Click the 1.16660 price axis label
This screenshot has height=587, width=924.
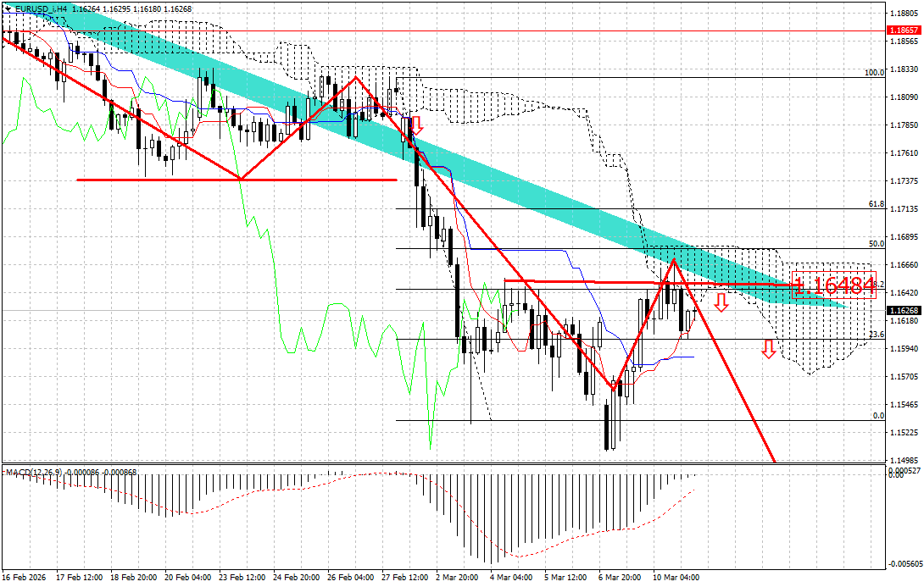[x=905, y=265]
